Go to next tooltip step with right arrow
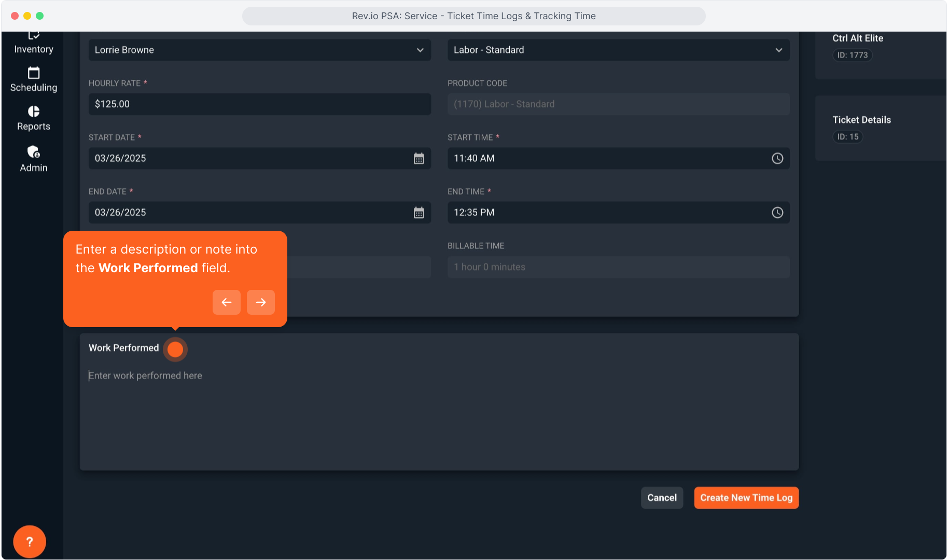This screenshot has height=560, width=948. click(x=261, y=302)
